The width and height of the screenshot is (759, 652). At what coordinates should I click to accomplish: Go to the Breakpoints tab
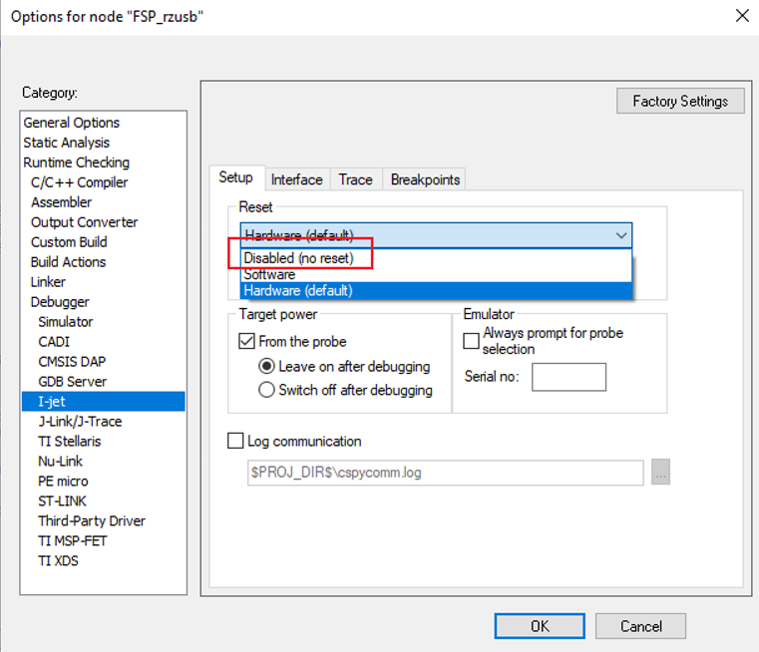pos(425,180)
